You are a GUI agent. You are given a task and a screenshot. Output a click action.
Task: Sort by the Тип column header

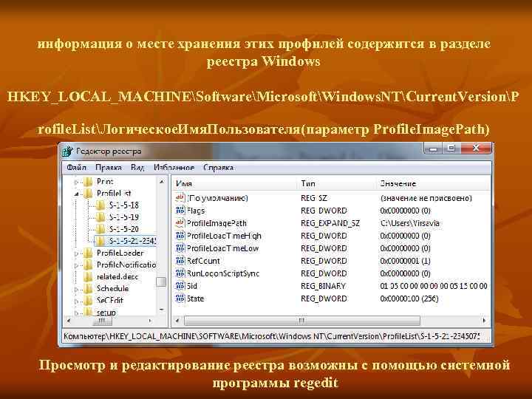pos(337,183)
